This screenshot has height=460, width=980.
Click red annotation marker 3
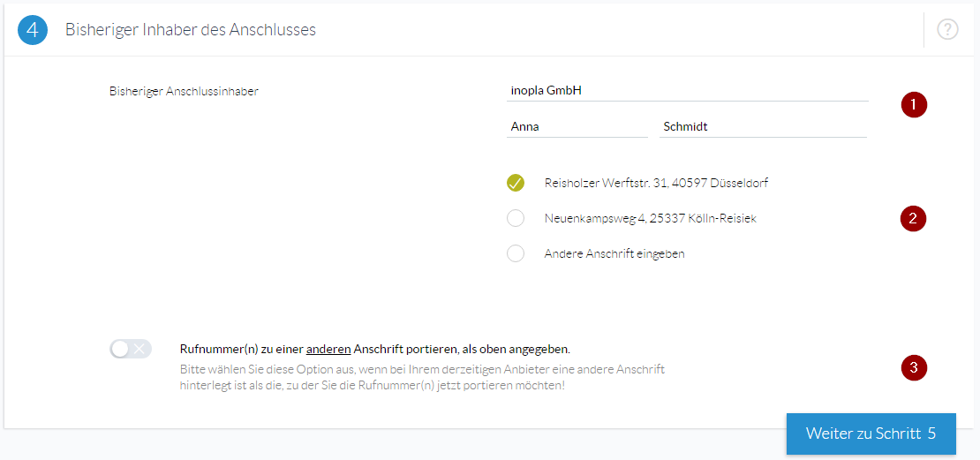[914, 367]
